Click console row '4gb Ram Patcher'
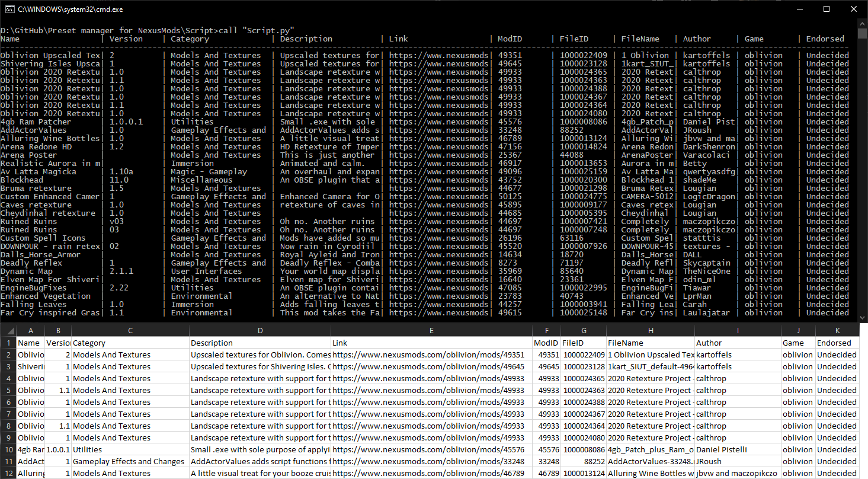868x479 pixels. (x=424, y=122)
